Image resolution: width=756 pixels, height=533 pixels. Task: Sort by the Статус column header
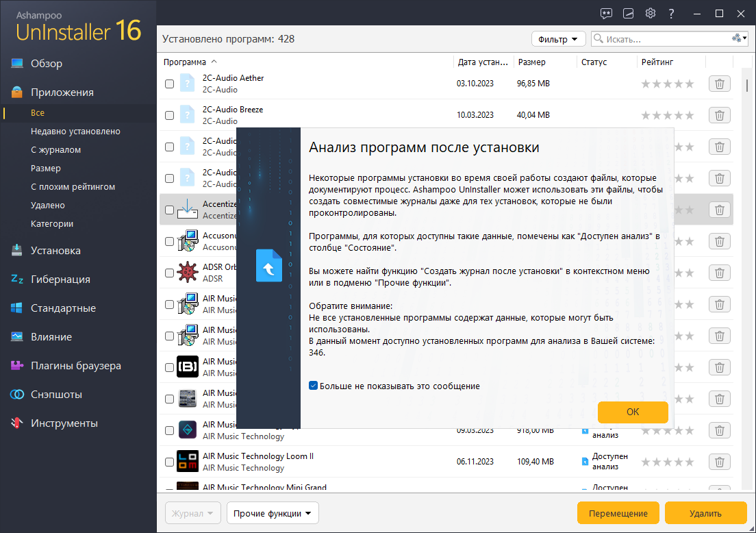coord(594,62)
